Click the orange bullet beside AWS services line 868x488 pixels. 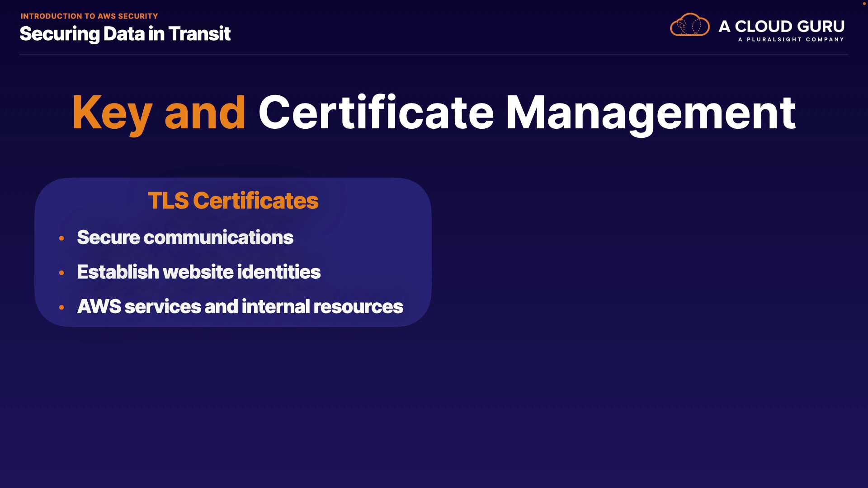[x=61, y=307]
